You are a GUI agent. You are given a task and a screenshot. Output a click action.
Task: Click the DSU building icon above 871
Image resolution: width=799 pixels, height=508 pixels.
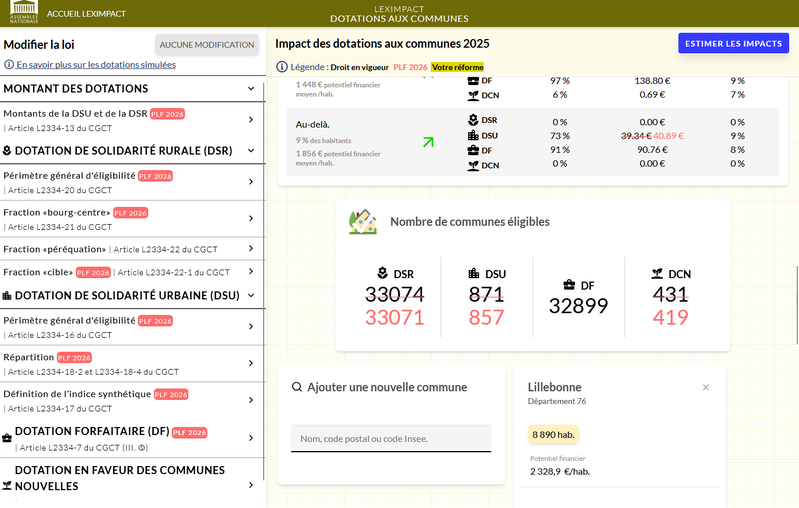tap(473, 273)
